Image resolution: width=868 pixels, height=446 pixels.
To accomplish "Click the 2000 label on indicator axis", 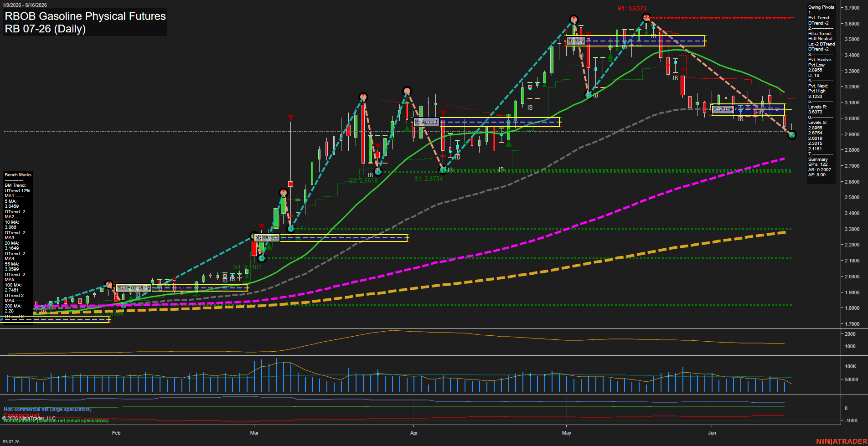I will 850,334.
